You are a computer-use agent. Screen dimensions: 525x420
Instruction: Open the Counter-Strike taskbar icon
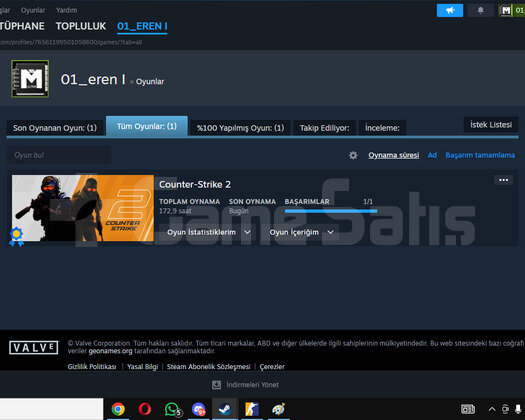[252, 409]
